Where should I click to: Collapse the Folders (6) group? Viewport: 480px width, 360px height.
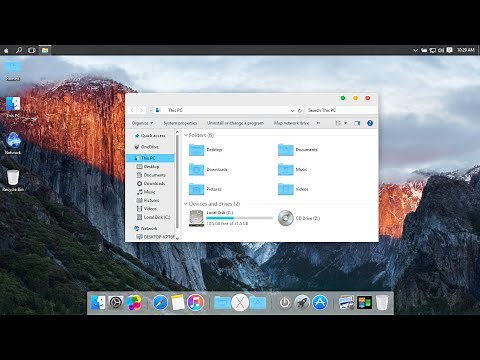[186, 135]
